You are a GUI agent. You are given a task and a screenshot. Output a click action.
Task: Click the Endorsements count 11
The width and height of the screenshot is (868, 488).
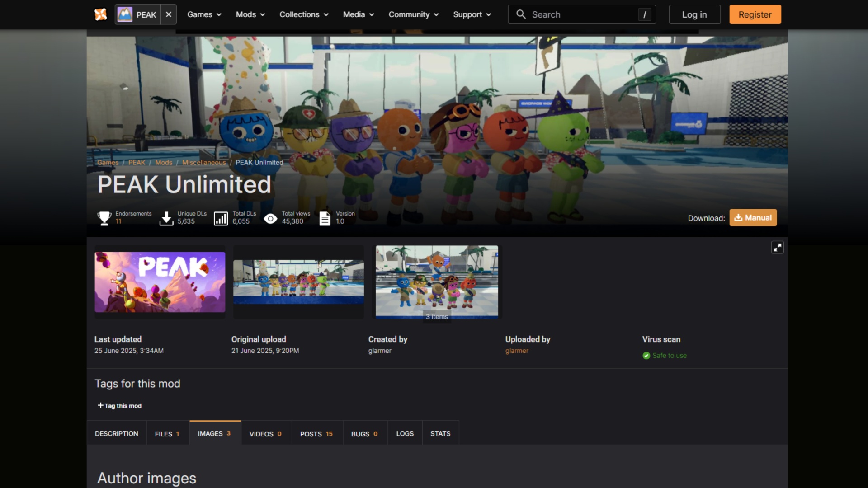pos(118,221)
